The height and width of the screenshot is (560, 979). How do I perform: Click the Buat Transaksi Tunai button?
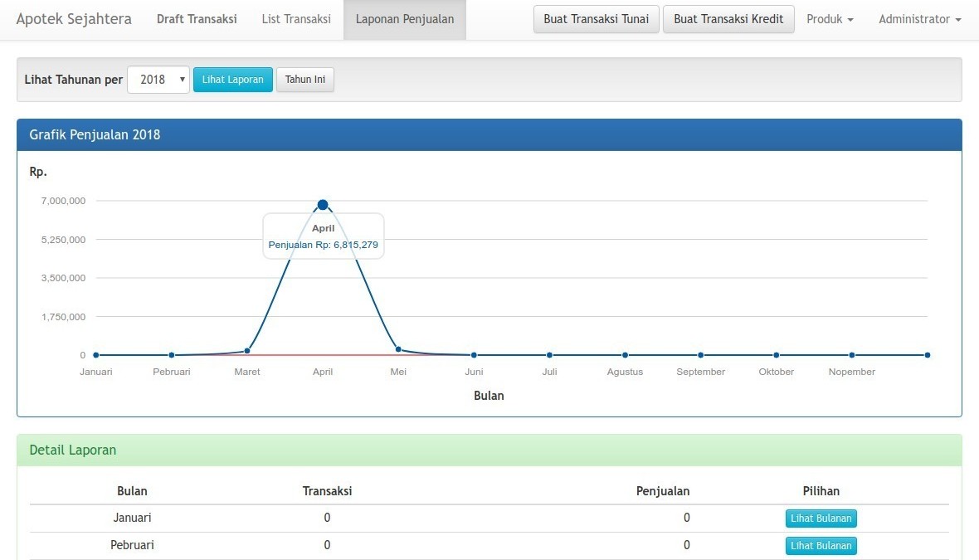click(596, 19)
